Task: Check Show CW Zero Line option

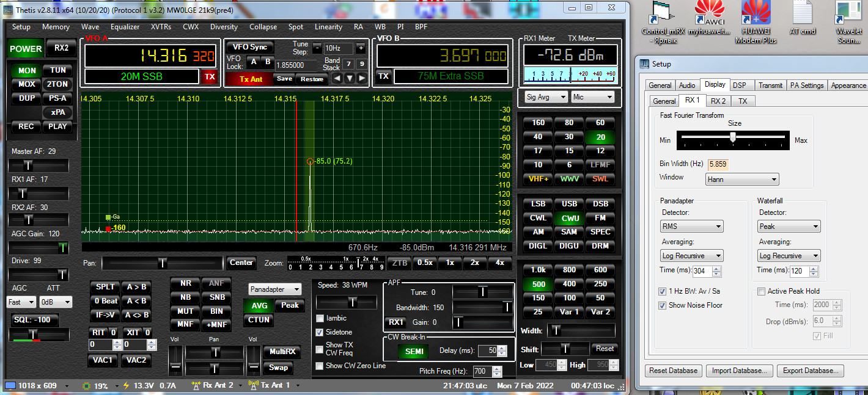Action: [320, 366]
